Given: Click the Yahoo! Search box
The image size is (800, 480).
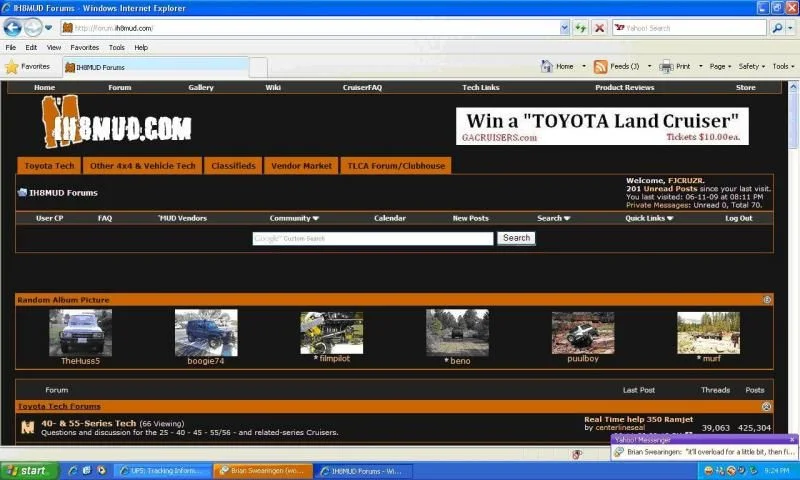Looking at the screenshot, I should pyautogui.click(x=689, y=28).
